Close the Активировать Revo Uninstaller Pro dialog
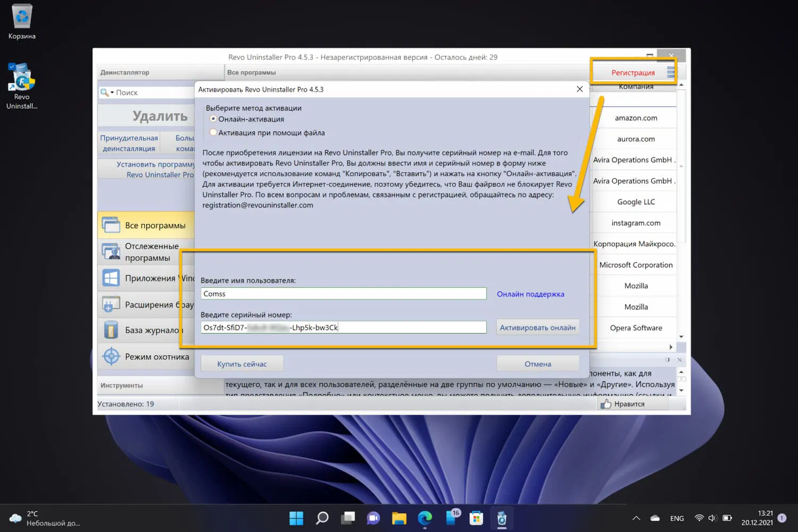 (x=579, y=89)
